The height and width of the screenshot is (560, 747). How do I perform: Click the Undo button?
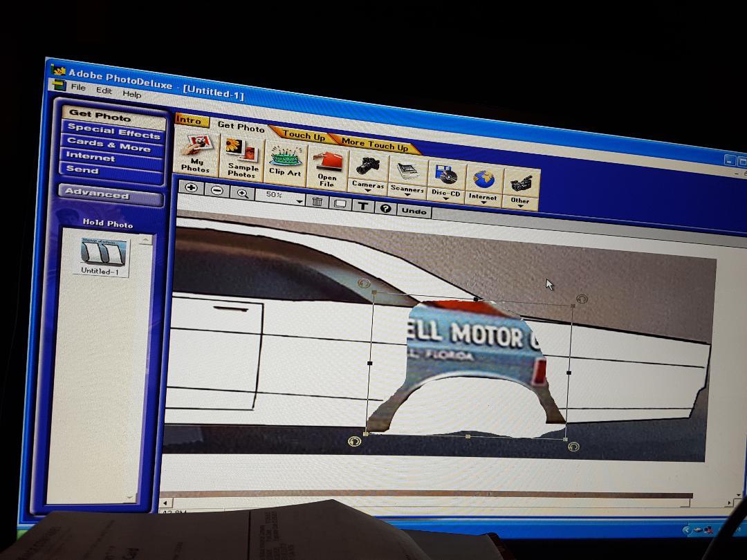(414, 212)
